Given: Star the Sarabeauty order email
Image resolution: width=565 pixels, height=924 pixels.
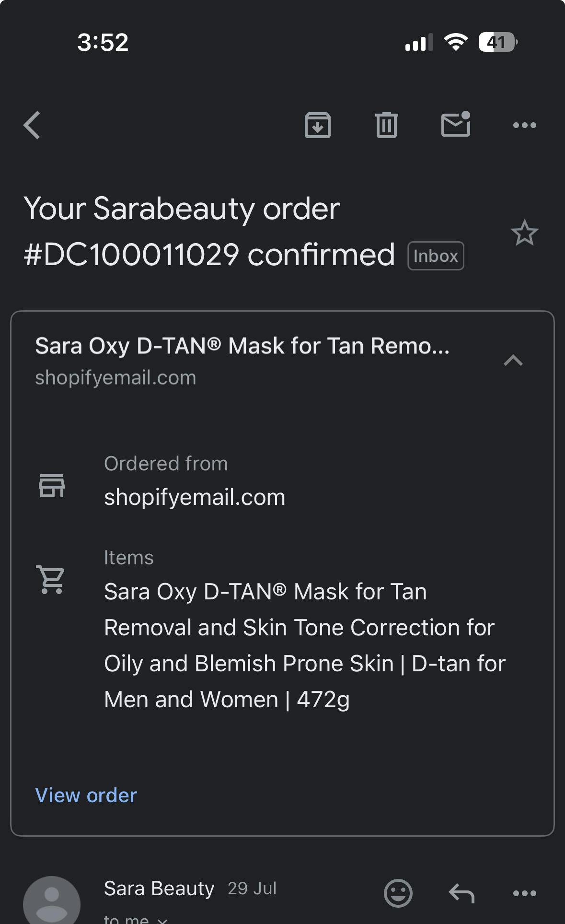Looking at the screenshot, I should 524,233.
